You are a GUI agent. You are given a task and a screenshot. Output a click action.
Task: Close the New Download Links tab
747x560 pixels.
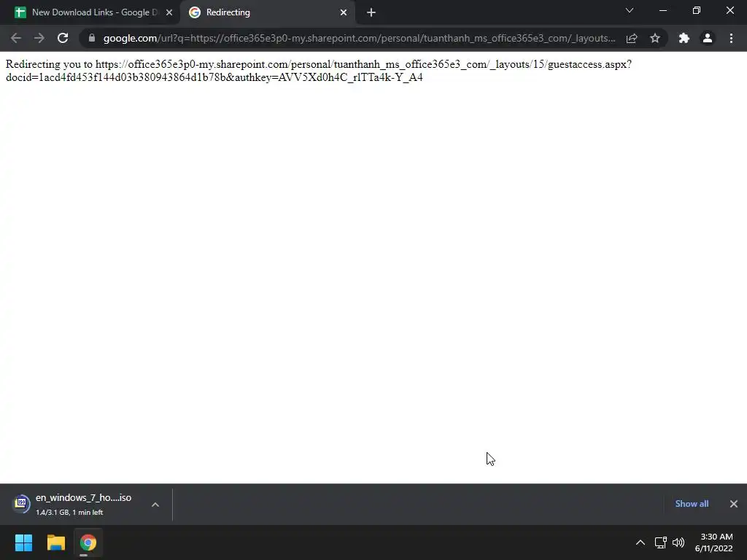tap(169, 13)
